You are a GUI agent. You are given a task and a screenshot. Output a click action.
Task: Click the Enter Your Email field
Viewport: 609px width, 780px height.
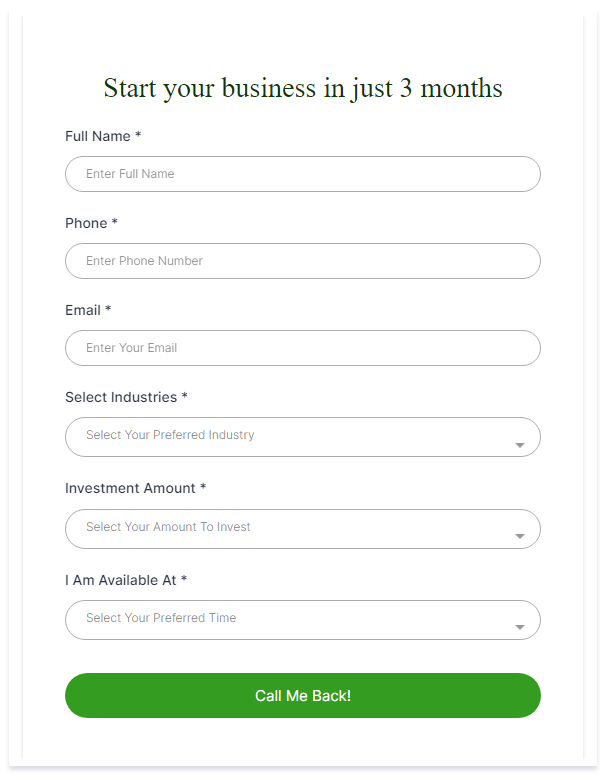click(x=303, y=348)
